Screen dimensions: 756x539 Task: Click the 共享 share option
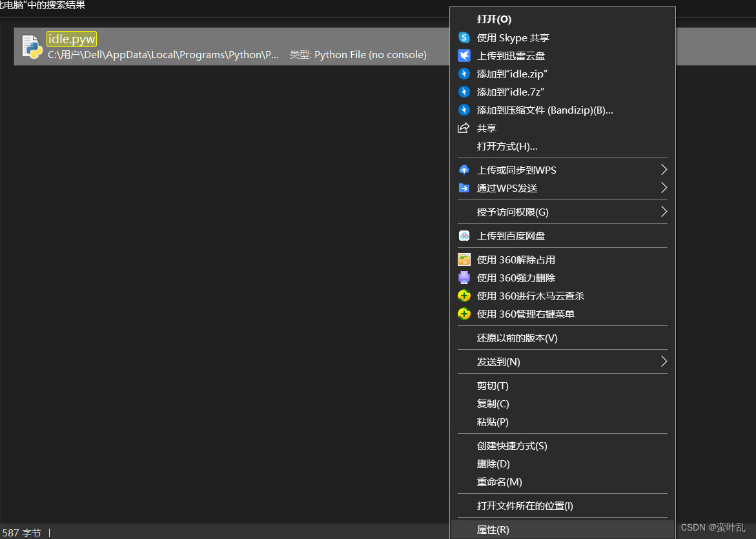pyautogui.click(x=486, y=128)
